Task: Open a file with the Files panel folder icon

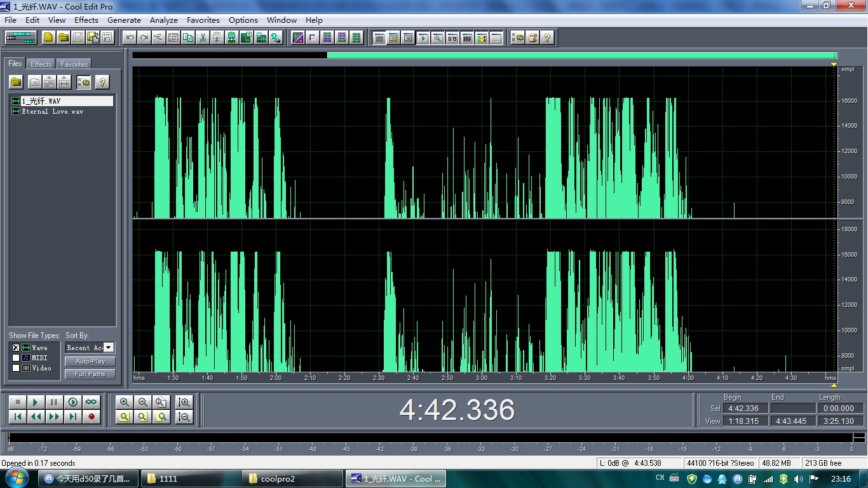Action: pyautogui.click(x=16, y=82)
